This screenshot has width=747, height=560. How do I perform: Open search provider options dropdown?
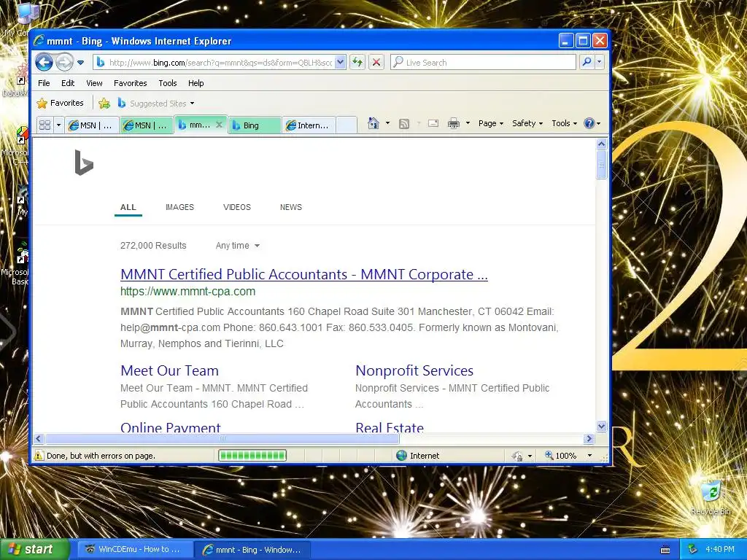600,63
